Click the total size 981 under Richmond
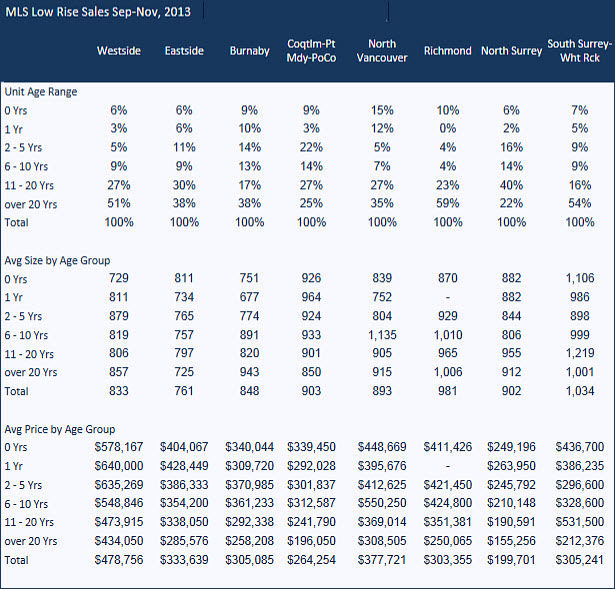 pyautogui.click(x=448, y=391)
